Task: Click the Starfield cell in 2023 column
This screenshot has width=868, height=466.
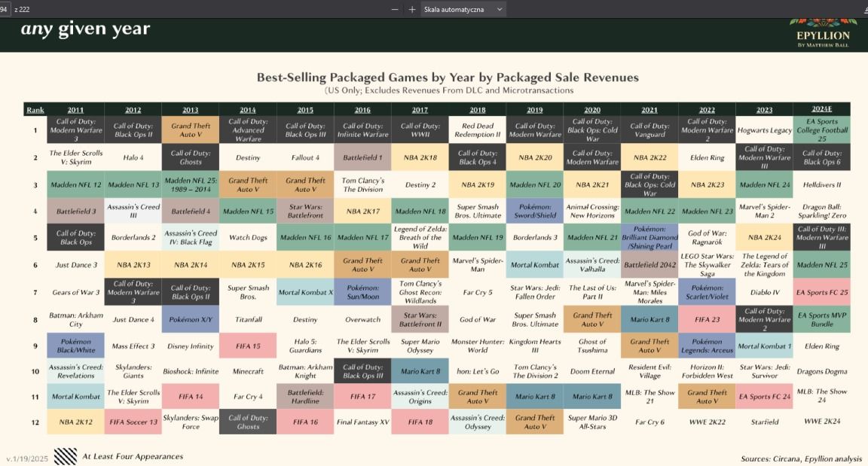Action: click(764, 422)
